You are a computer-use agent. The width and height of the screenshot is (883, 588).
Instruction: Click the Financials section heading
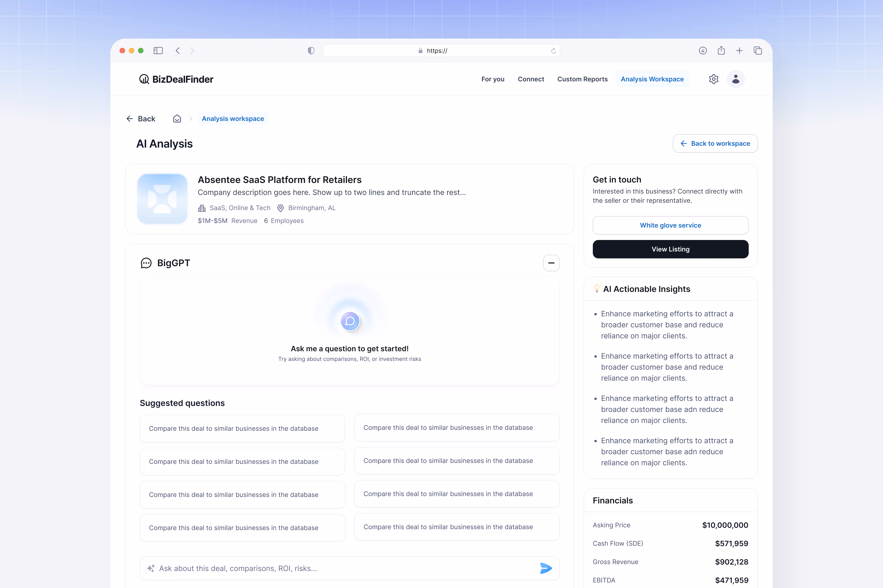(x=613, y=500)
